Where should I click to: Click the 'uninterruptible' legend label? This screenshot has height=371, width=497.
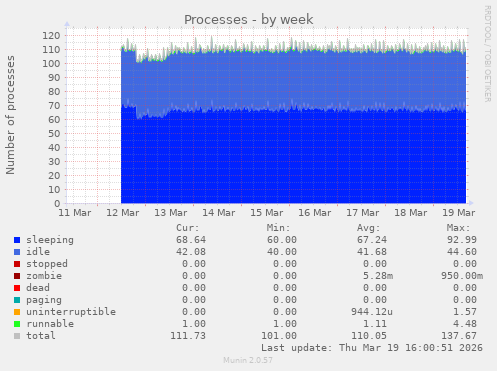(71, 312)
